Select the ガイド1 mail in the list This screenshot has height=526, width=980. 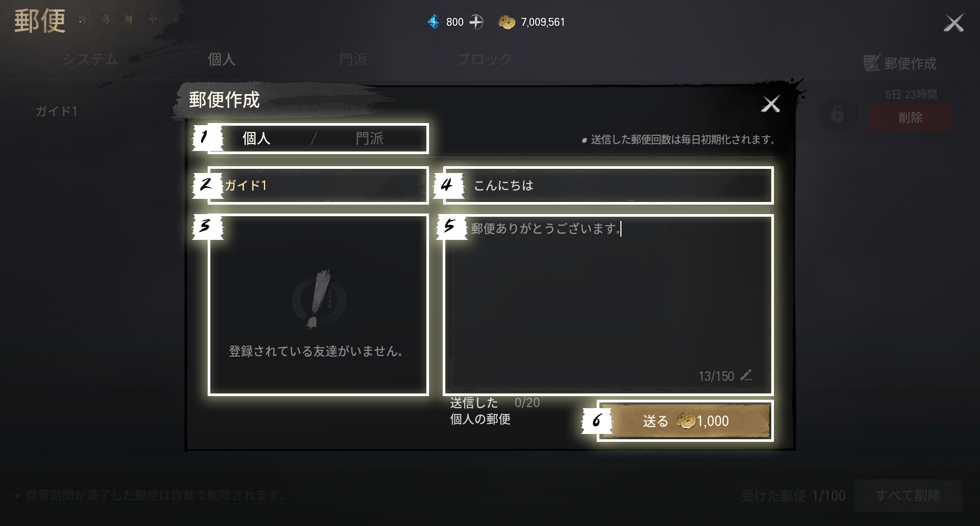56,111
